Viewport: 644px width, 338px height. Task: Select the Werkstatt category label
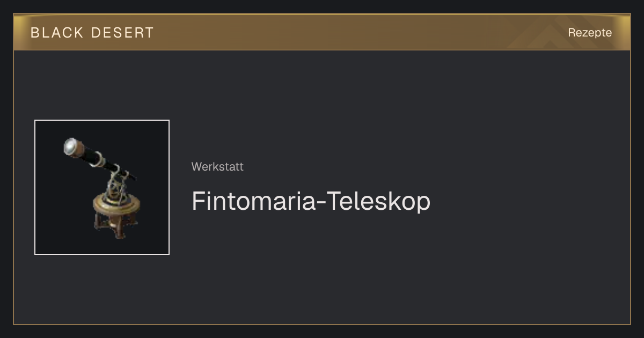[217, 167]
